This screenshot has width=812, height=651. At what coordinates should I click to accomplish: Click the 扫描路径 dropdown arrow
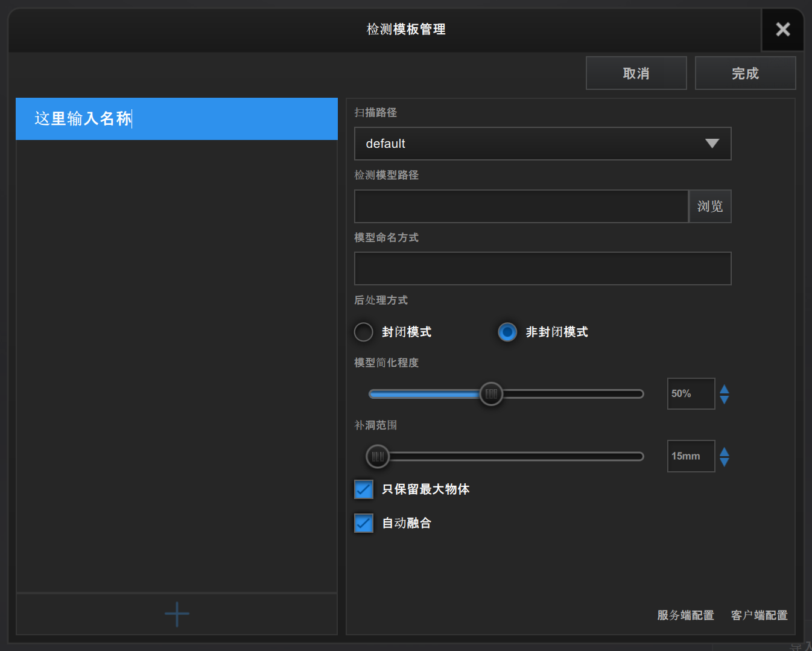(712, 144)
